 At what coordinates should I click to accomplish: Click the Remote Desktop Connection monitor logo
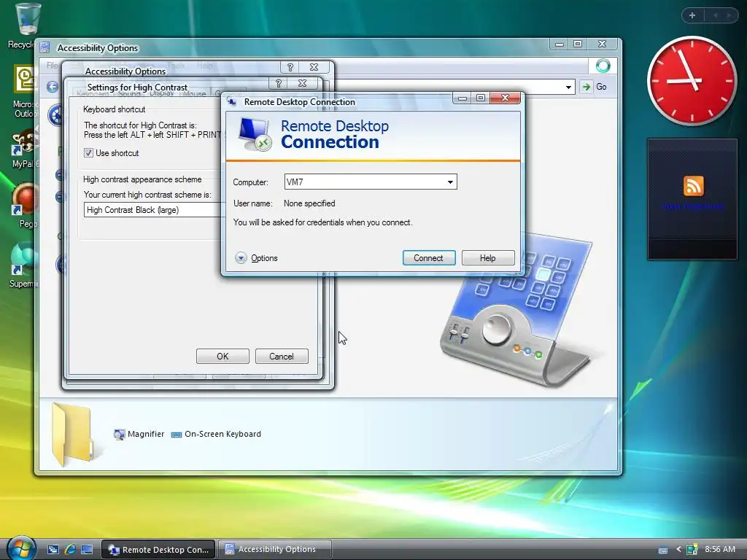255,134
